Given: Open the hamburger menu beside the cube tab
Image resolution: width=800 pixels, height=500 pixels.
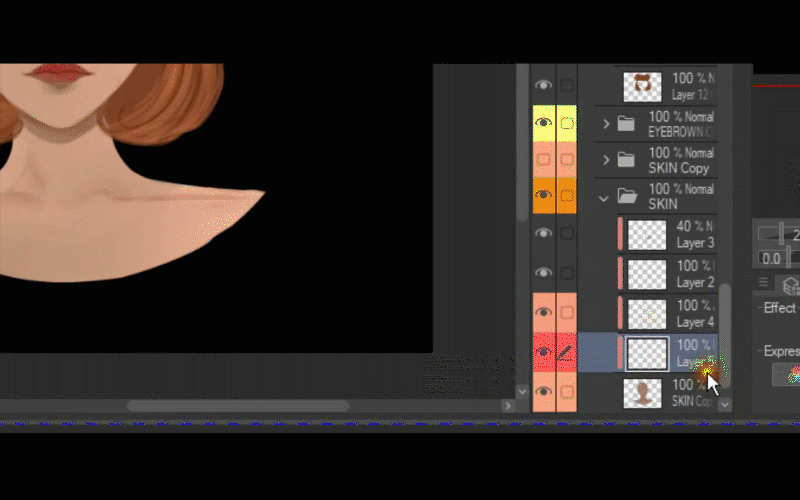Looking at the screenshot, I should (763, 282).
